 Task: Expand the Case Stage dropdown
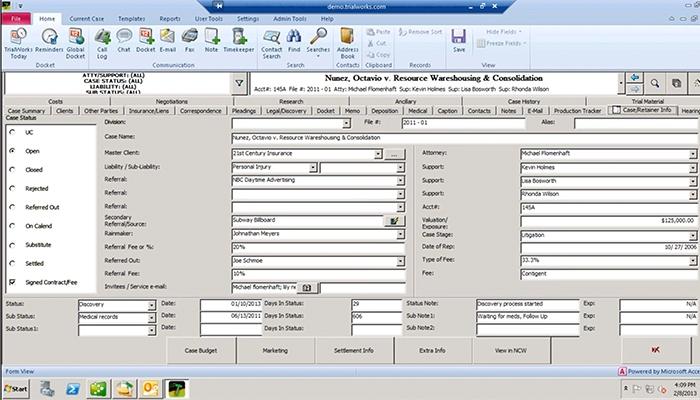(x=693, y=236)
